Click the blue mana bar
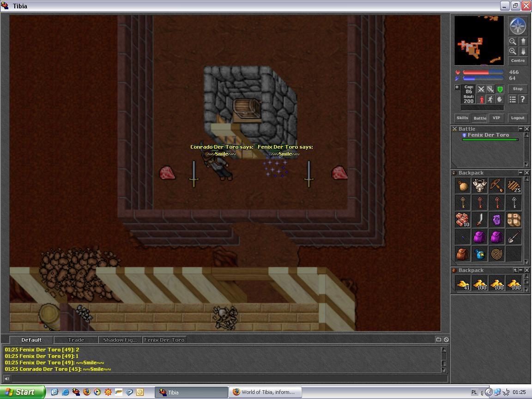The image size is (532, 399). pos(483,79)
